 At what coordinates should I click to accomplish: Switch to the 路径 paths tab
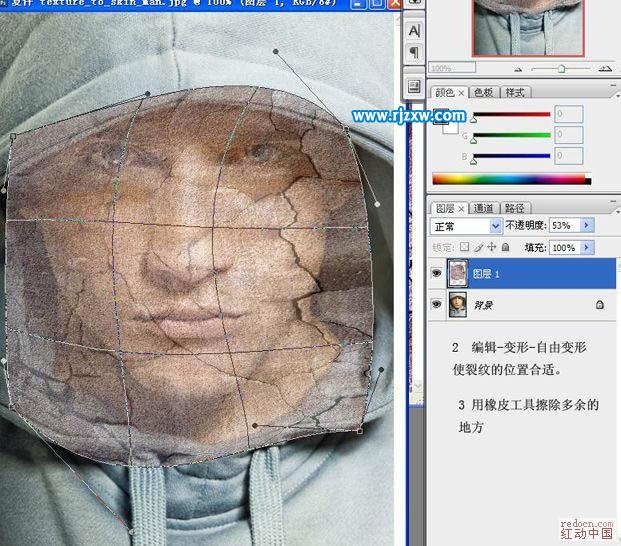515,208
